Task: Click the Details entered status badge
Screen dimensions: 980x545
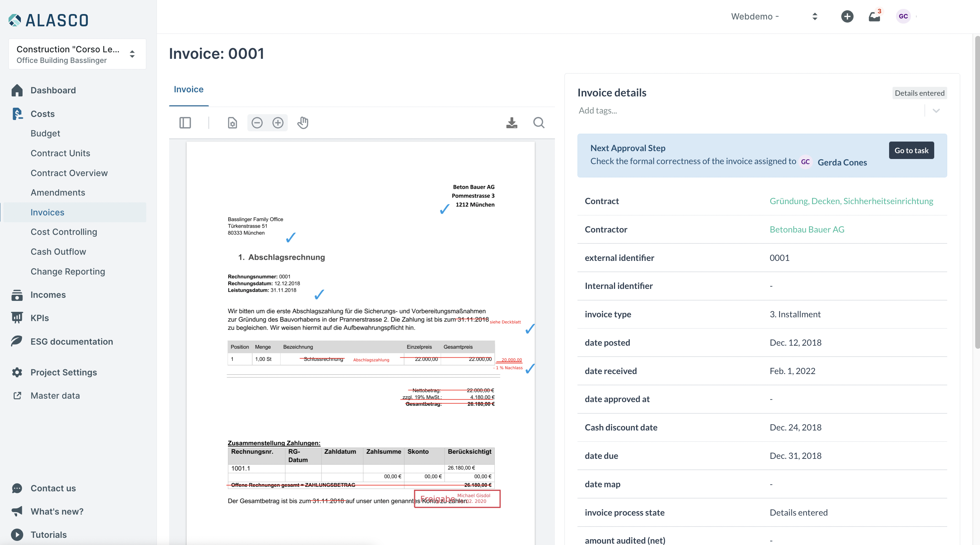Action: coord(920,93)
